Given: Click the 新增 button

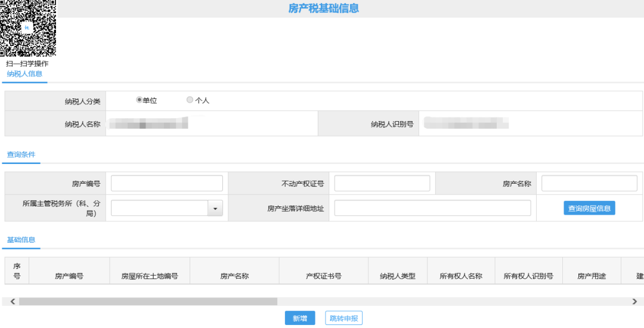Looking at the screenshot, I should (299, 318).
